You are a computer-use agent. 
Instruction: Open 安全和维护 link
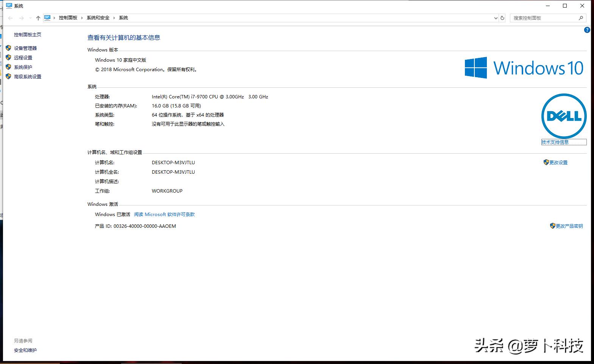pyautogui.click(x=25, y=350)
